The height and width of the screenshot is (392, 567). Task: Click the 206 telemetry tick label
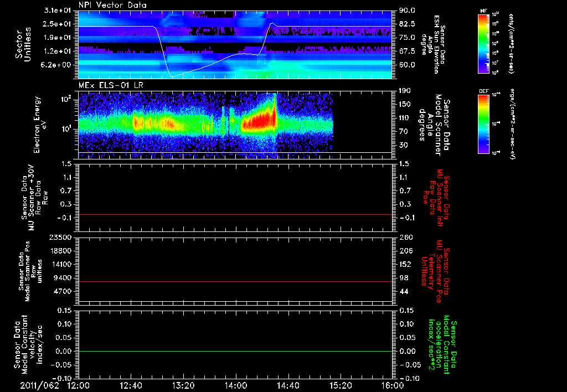[406, 251]
